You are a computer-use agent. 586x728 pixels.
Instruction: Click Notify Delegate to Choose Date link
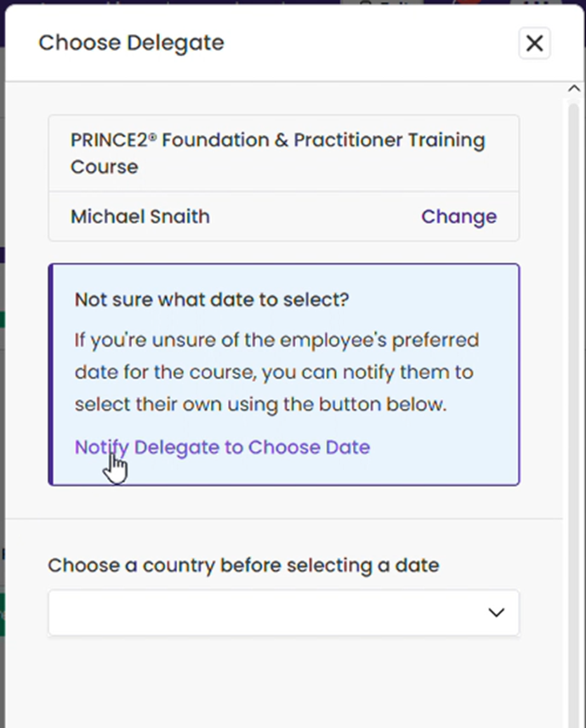point(223,447)
